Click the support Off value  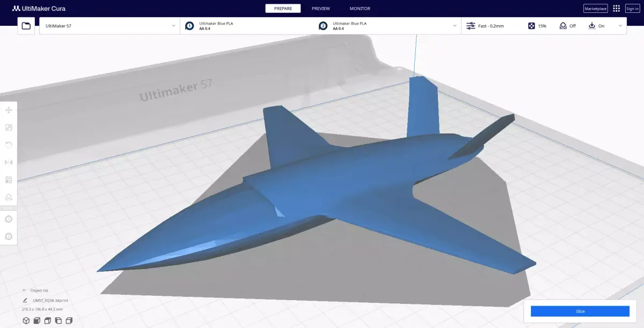pos(573,26)
